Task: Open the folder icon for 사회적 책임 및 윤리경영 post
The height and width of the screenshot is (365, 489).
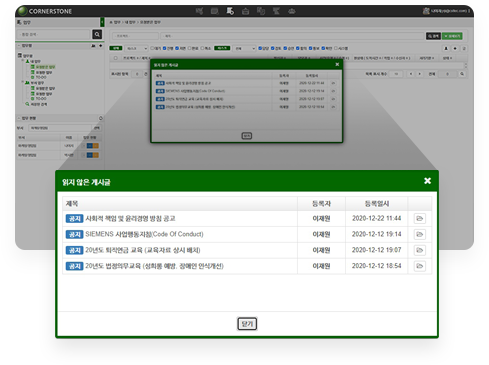Action: click(420, 219)
